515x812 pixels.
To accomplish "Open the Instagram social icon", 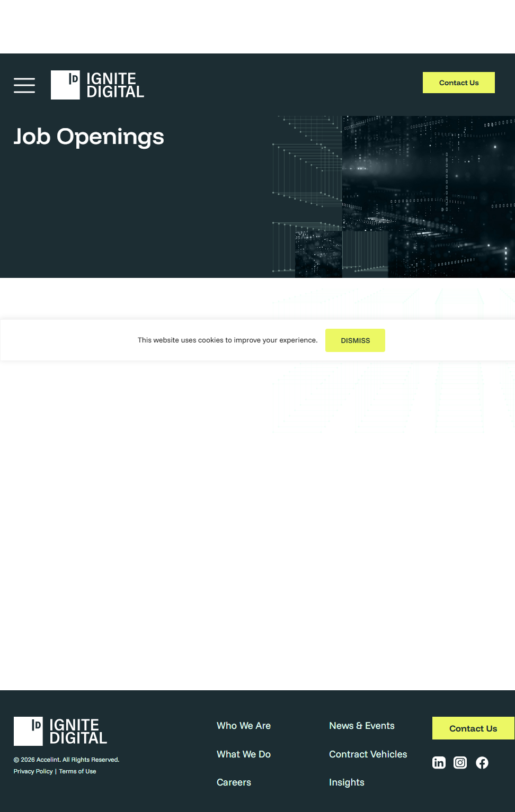I will click(460, 762).
